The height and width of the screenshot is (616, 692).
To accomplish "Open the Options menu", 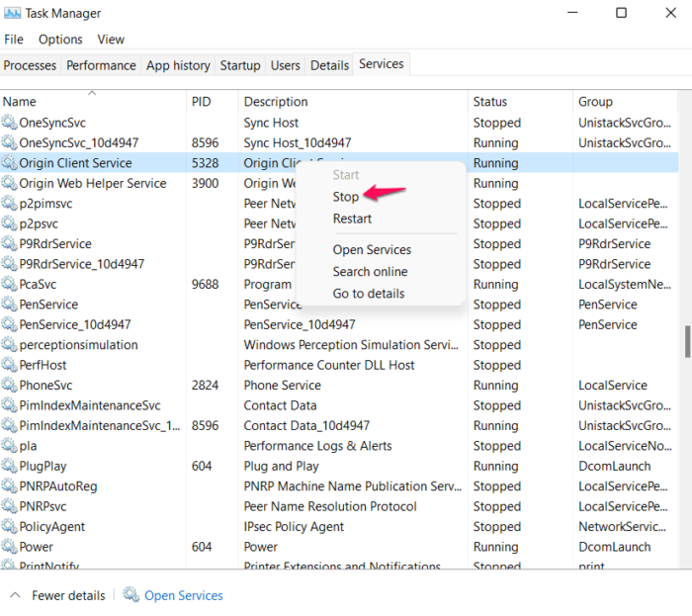I will (x=60, y=40).
